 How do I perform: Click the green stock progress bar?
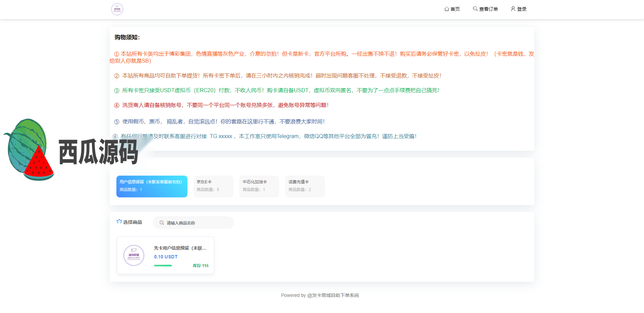163,266
